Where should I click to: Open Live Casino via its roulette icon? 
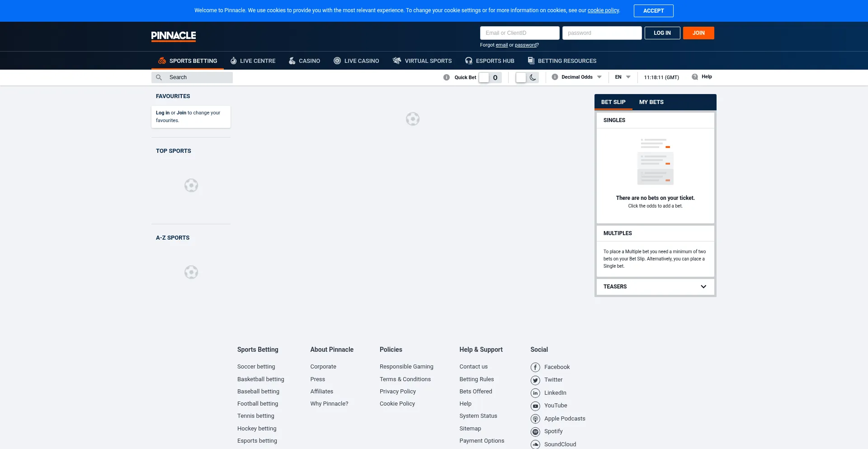337,61
